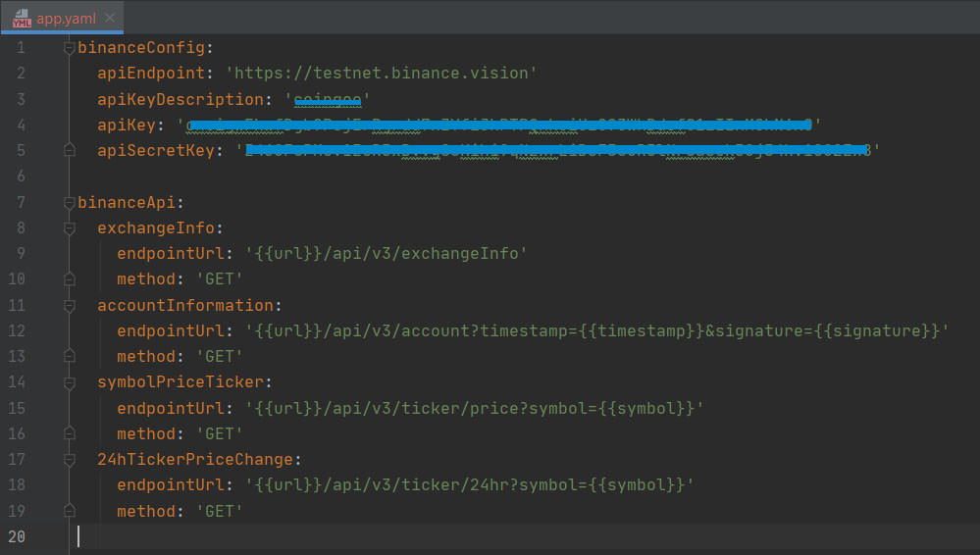Click the apiKeyDescription key
The height and width of the screenshot is (555, 980).
180,99
